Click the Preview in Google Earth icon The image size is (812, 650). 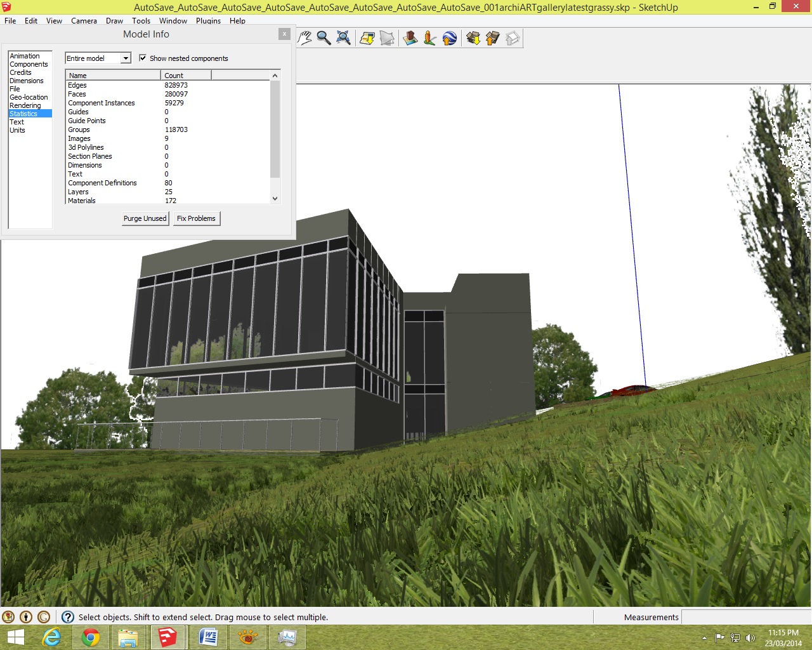point(449,38)
